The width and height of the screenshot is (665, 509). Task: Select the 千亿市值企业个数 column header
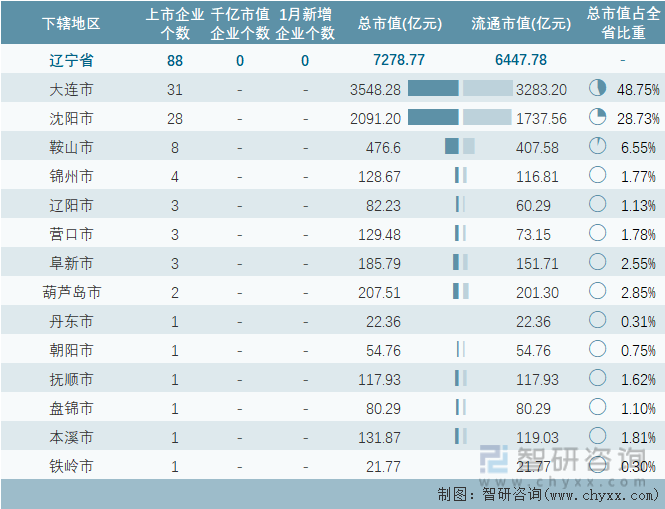click(x=240, y=23)
